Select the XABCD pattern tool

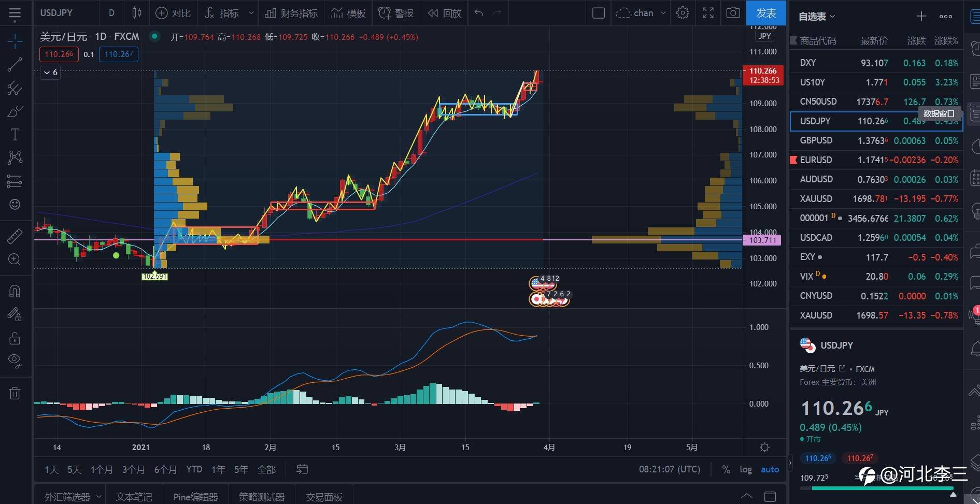click(x=15, y=157)
